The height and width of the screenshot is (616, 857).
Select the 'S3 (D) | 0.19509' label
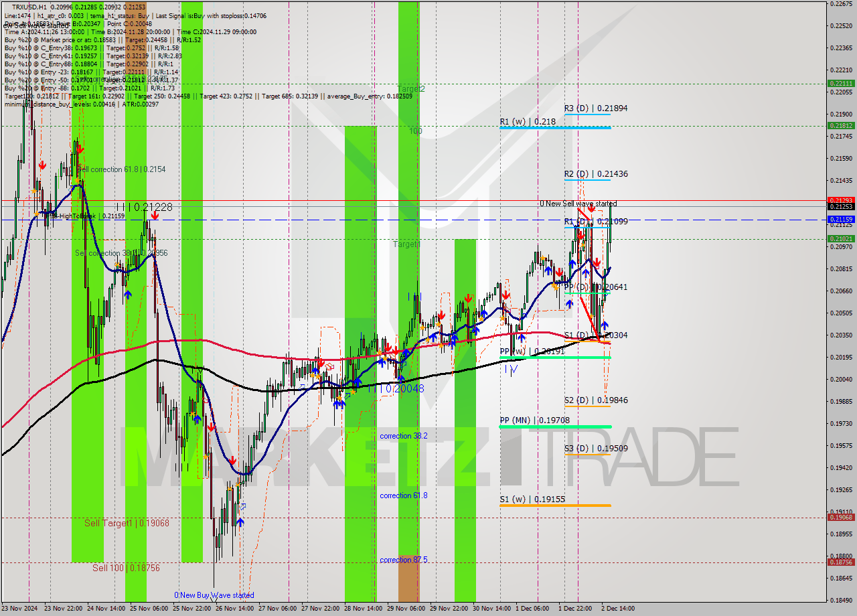(595, 449)
